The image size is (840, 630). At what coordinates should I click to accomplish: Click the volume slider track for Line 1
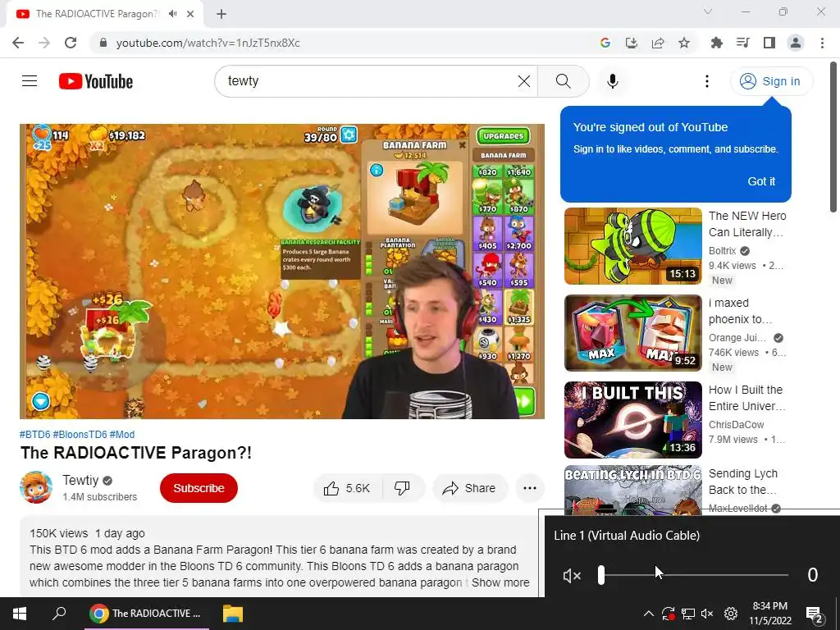[x=694, y=575]
